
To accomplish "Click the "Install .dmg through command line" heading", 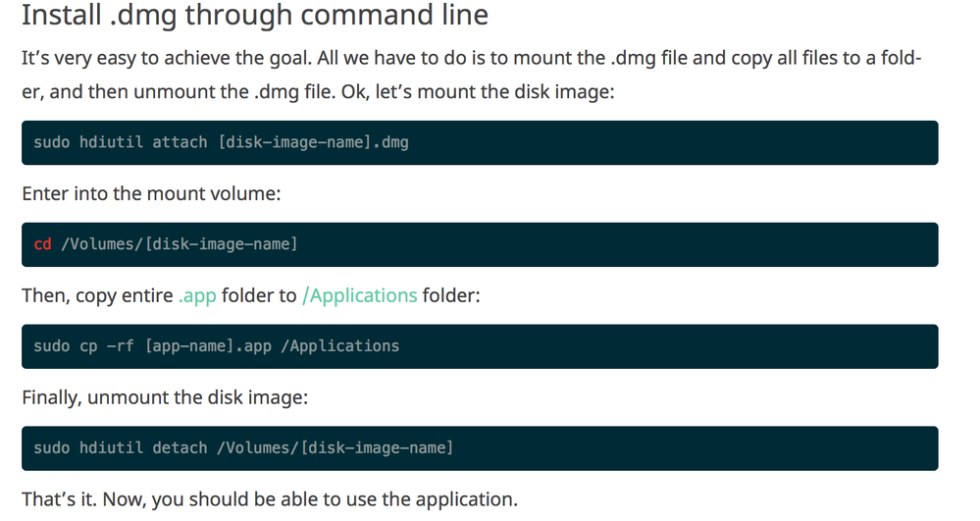I will point(255,17).
